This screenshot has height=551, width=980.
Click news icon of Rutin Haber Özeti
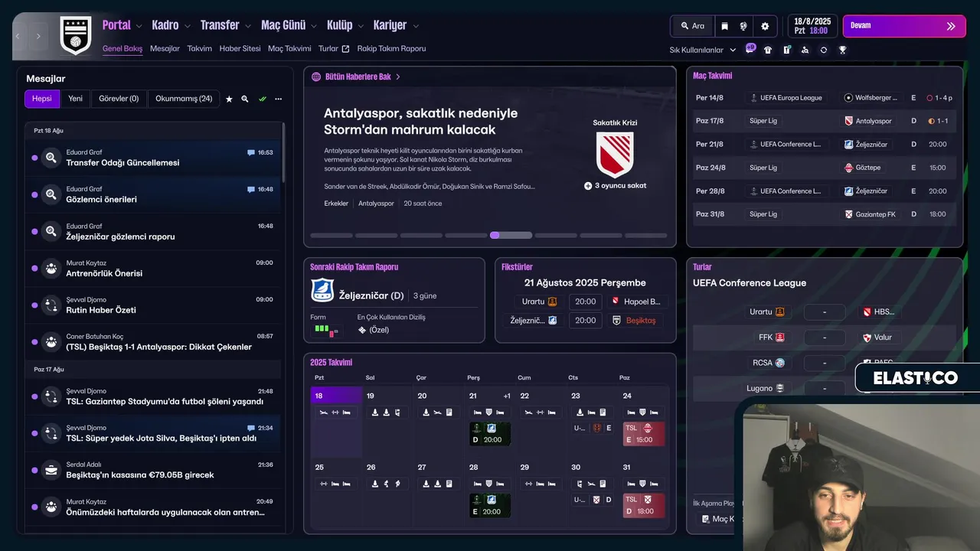51,305
